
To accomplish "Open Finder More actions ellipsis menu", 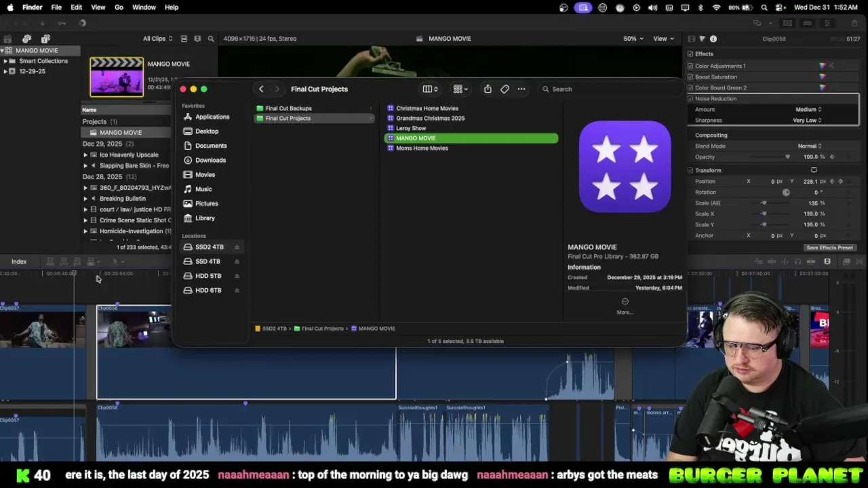I will click(521, 89).
